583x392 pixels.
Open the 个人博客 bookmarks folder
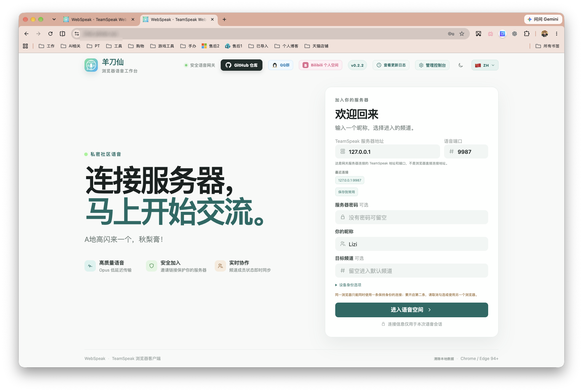286,46
